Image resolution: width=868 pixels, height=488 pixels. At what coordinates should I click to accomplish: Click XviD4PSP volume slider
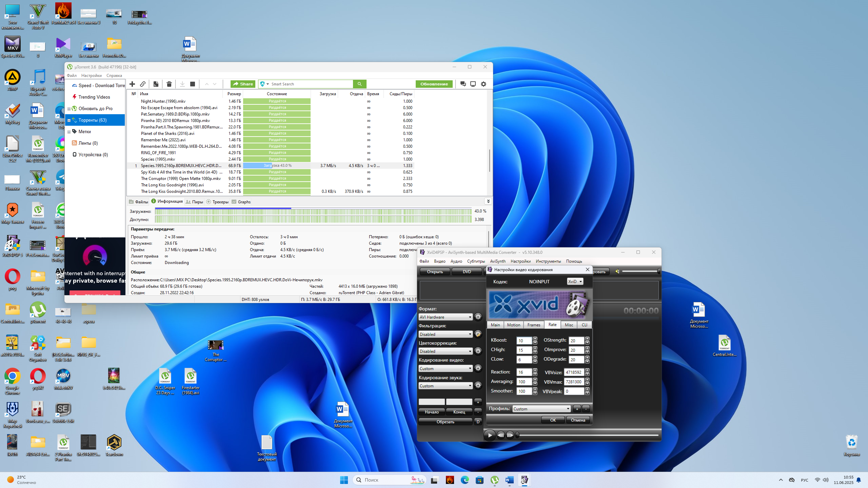(641, 271)
